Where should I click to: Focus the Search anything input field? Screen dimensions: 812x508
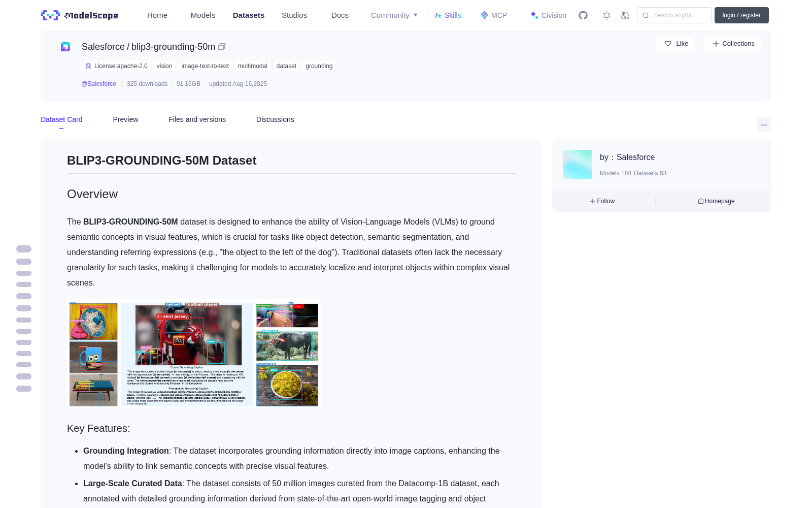[674, 15]
